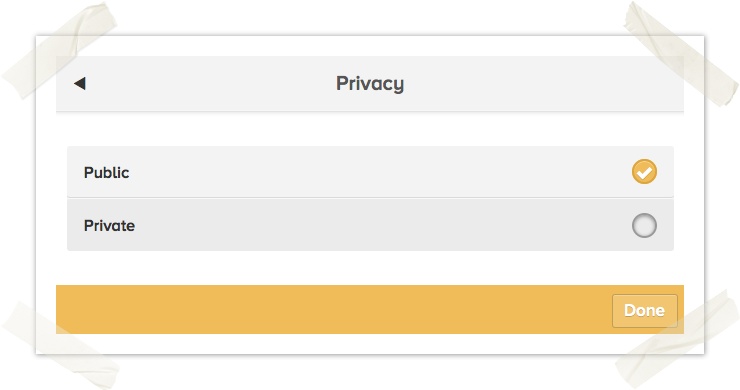Screen dimensions: 740x390
Task: Choose the Private privacy option row
Action: coord(370,225)
